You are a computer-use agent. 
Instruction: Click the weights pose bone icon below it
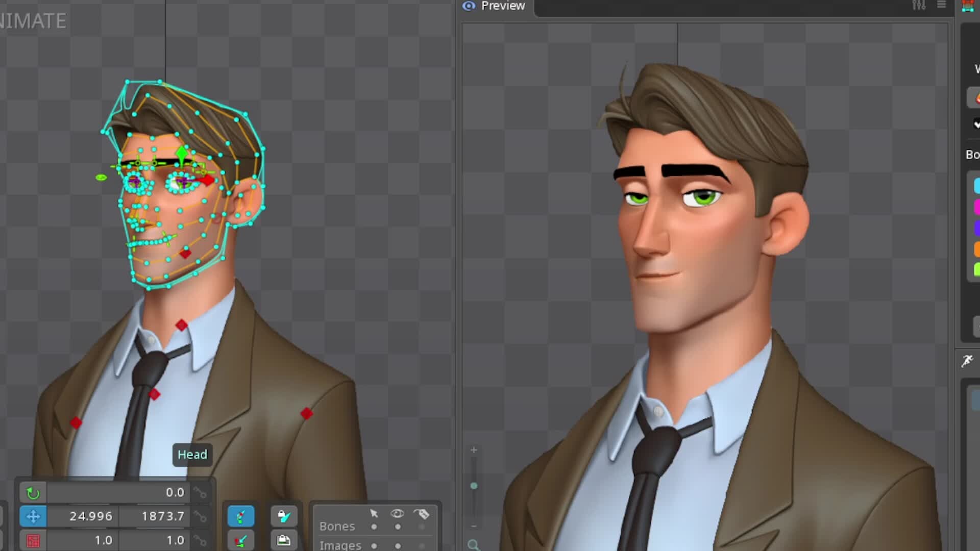click(x=242, y=540)
